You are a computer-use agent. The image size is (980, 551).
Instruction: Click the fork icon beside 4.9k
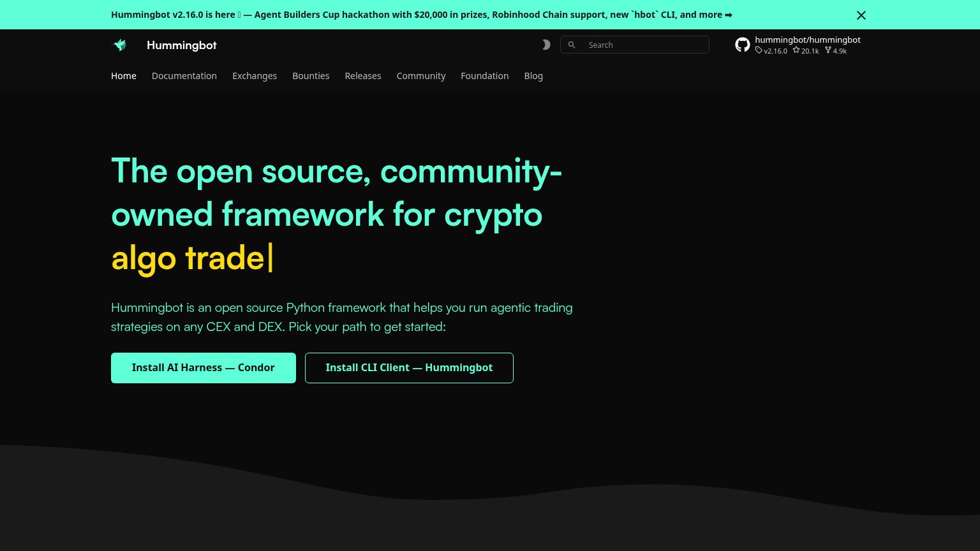click(828, 50)
